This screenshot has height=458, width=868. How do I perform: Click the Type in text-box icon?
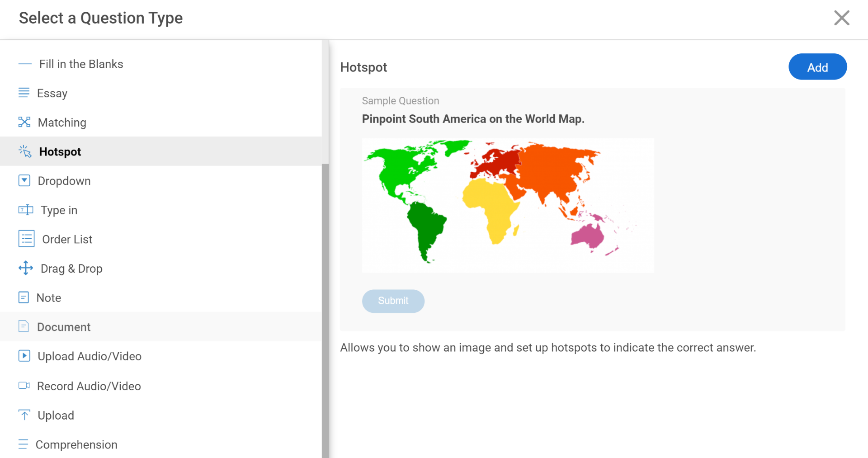(26, 210)
